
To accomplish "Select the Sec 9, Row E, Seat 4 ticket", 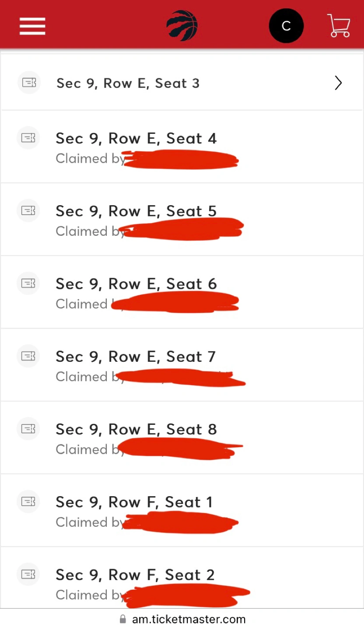I will [136, 139].
